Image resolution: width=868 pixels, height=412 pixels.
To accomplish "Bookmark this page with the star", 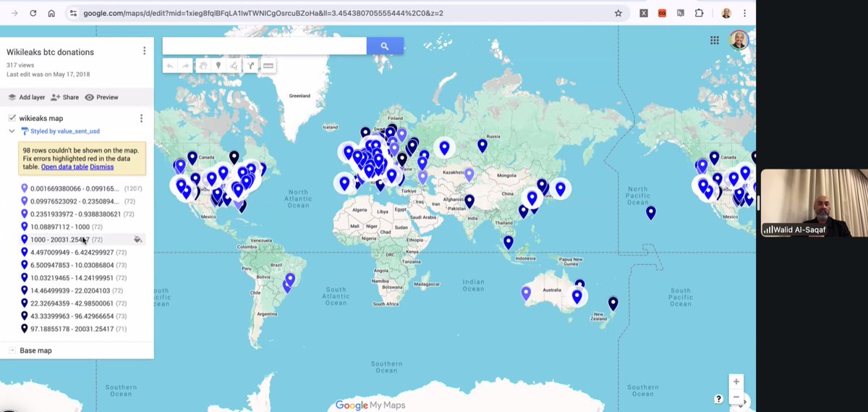I will coord(618,13).
